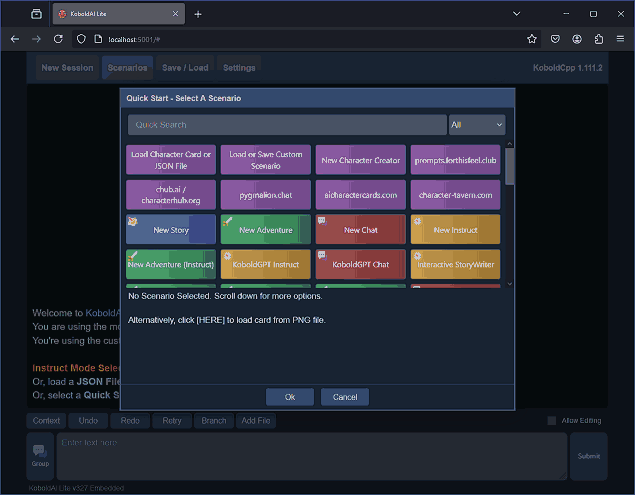Click the scenario list scrollbar thumb
This screenshot has width=635, height=495.
[x=509, y=166]
